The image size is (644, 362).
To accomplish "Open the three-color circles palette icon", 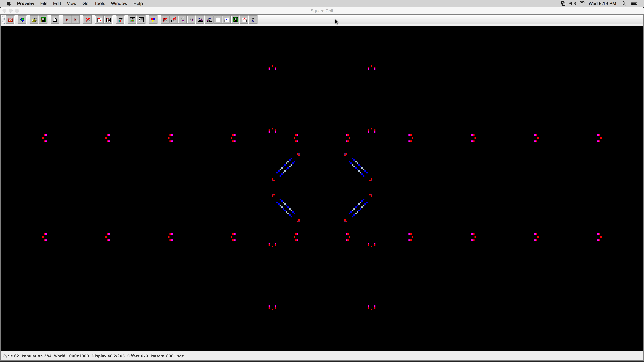I will point(153,20).
